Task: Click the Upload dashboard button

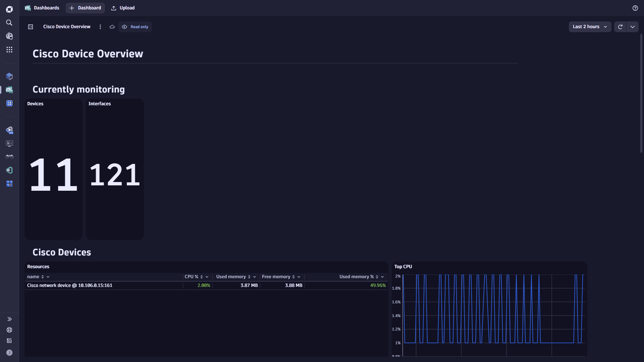Action: coord(123,8)
